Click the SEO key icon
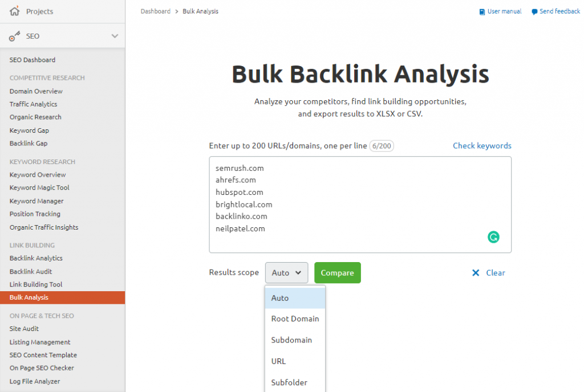This screenshot has width=584, height=392. click(14, 36)
